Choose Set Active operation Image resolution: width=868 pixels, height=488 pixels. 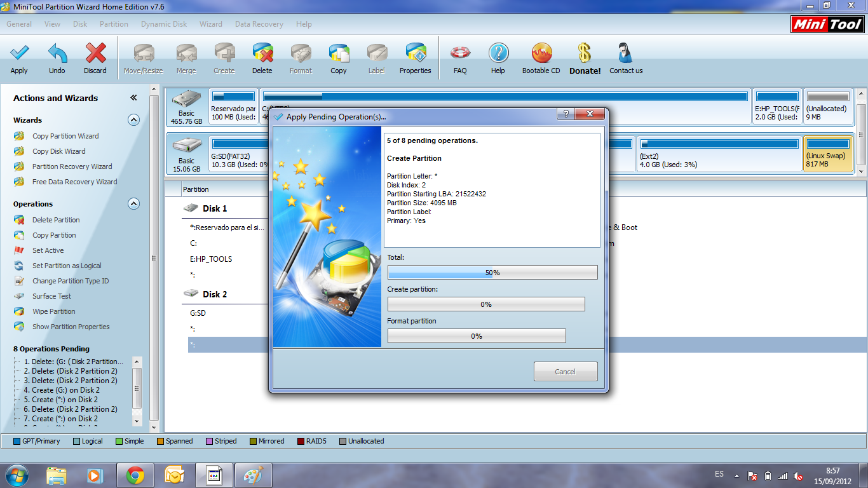click(48, 250)
